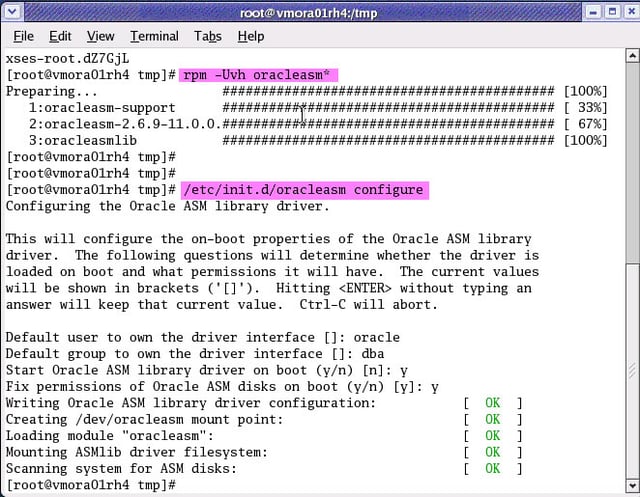Open the window menu arrow in title bar

pos(12,12)
